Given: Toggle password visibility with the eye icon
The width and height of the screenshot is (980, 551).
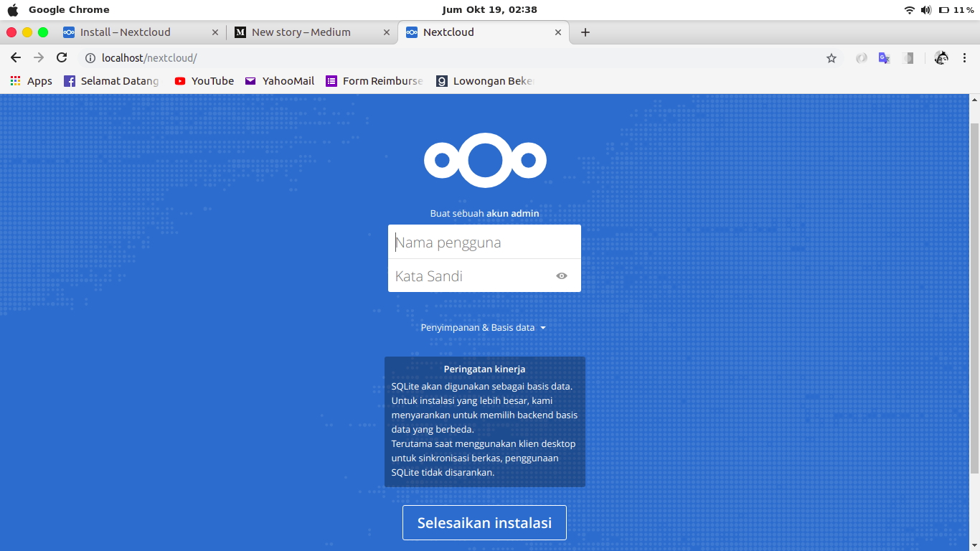Looking at the screenshot, I should tap(562, 275).
